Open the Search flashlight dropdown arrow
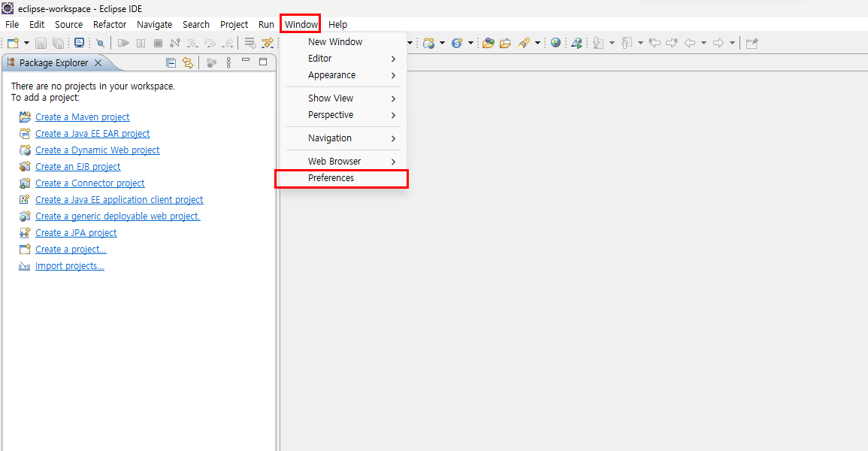 537,43
